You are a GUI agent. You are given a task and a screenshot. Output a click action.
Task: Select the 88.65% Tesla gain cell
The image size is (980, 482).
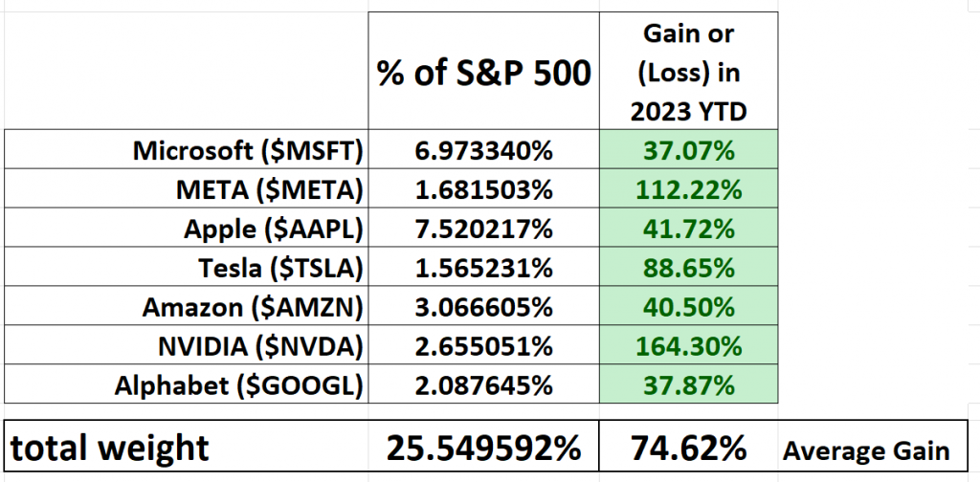tap(689, 269)
